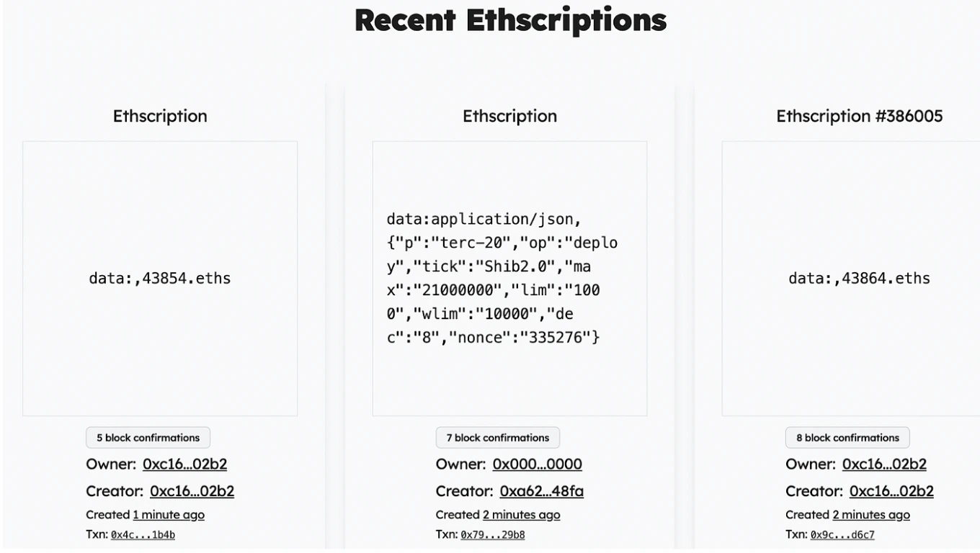
Task: Open the Shib2.0 terc-20 deploy JSON preview
Action: coord(509,278)
